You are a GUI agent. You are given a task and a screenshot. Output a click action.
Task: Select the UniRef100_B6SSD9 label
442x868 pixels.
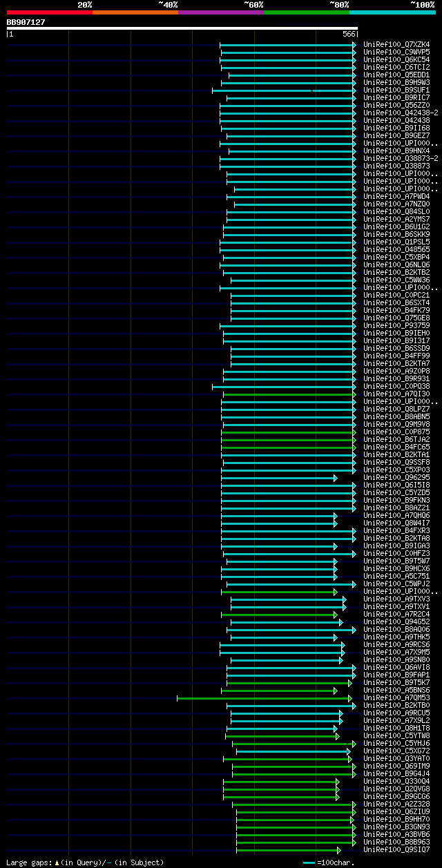pos(396,349)
